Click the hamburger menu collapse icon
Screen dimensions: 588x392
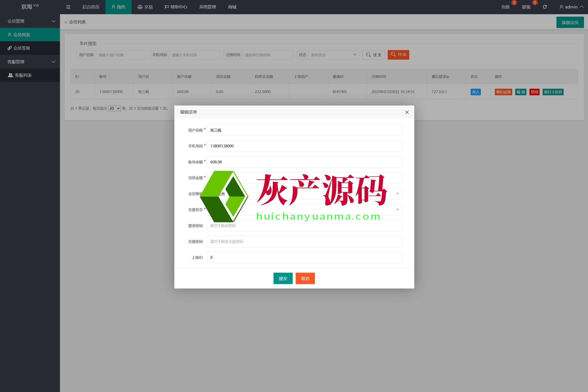[68, 7]
